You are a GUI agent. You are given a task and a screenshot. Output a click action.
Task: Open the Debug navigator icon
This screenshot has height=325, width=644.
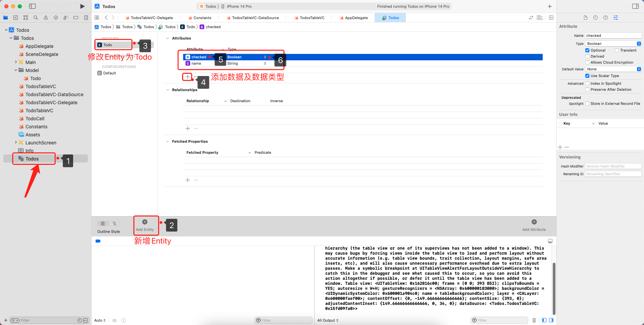[66, 18]
